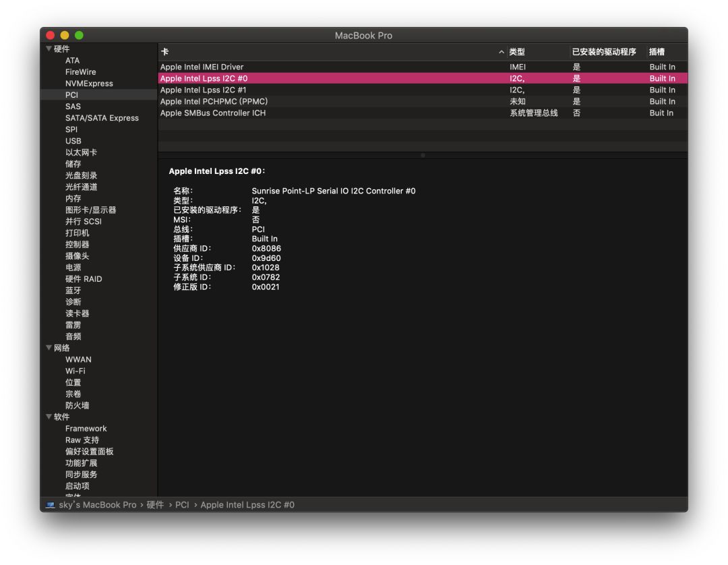Maximize window using the green button
This screenshot has height=565, width=728.
[79, 35]
